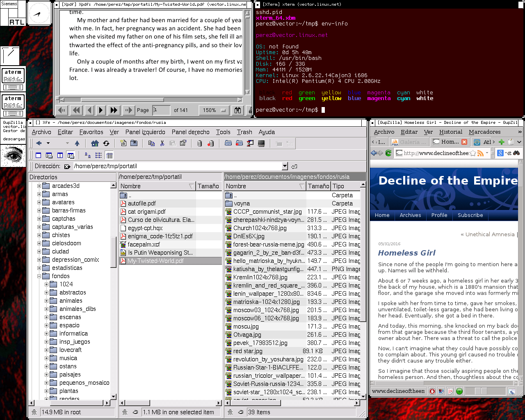Click the Xpdf page number field
This screenshot has width=525, height=420.
pos(161,110)
